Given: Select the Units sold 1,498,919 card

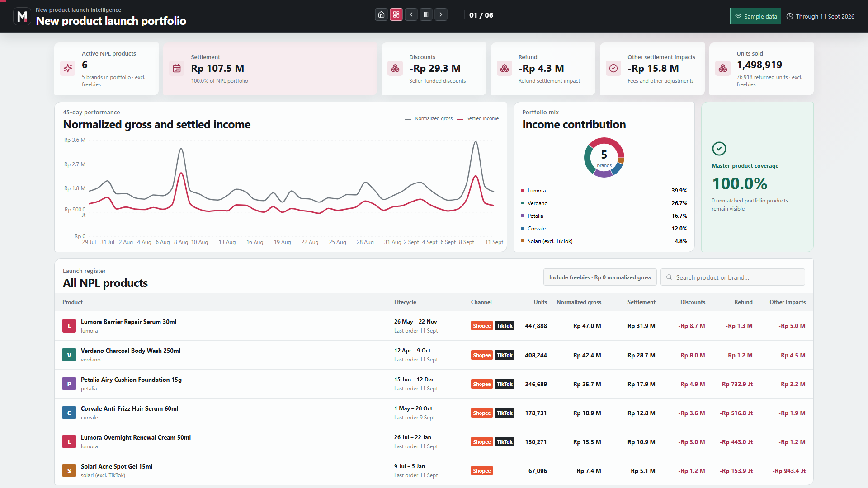Looking at the screenshot, I should tap(761, 69).
